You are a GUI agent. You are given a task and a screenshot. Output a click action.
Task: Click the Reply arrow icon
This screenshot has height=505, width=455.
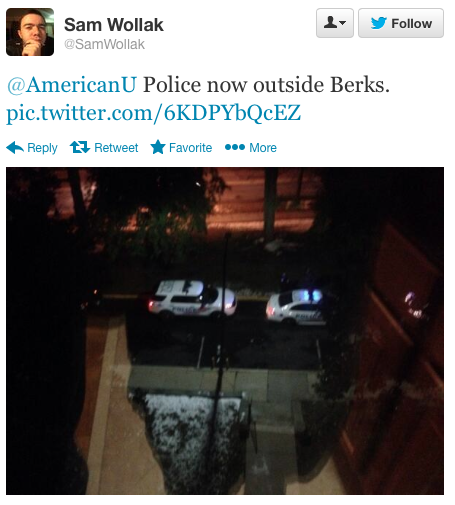tap(15, 147)
